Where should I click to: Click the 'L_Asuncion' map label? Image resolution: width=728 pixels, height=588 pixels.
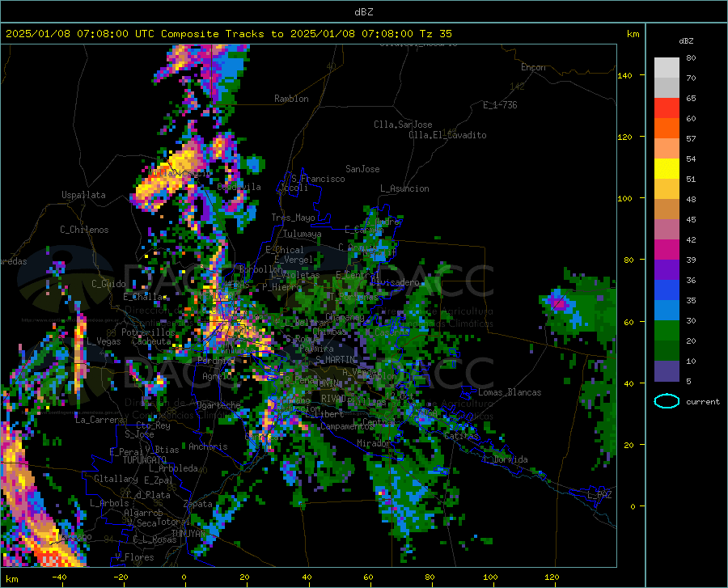click(404, 188)
